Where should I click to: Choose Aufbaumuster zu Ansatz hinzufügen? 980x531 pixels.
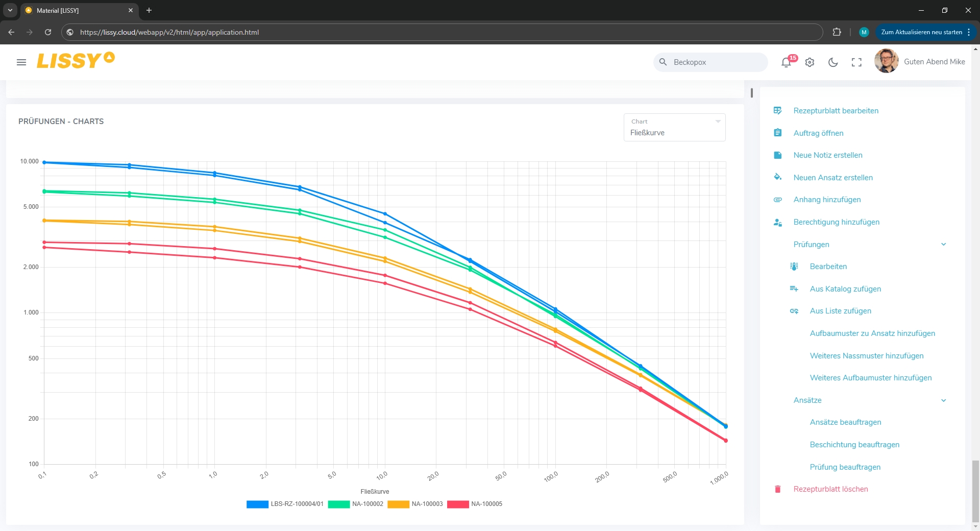coord(872,333)
